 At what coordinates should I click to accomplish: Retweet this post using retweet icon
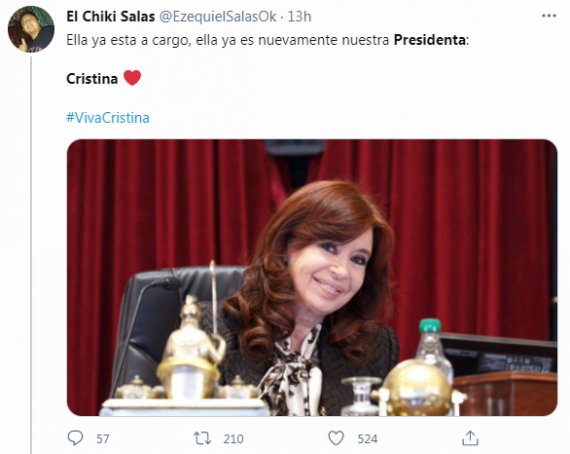coord(202,438)
